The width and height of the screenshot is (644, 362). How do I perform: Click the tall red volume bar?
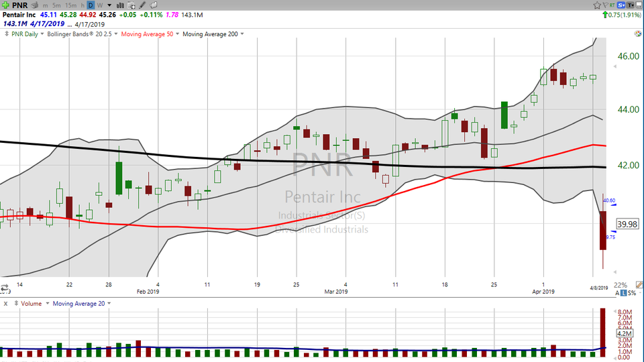603,333
